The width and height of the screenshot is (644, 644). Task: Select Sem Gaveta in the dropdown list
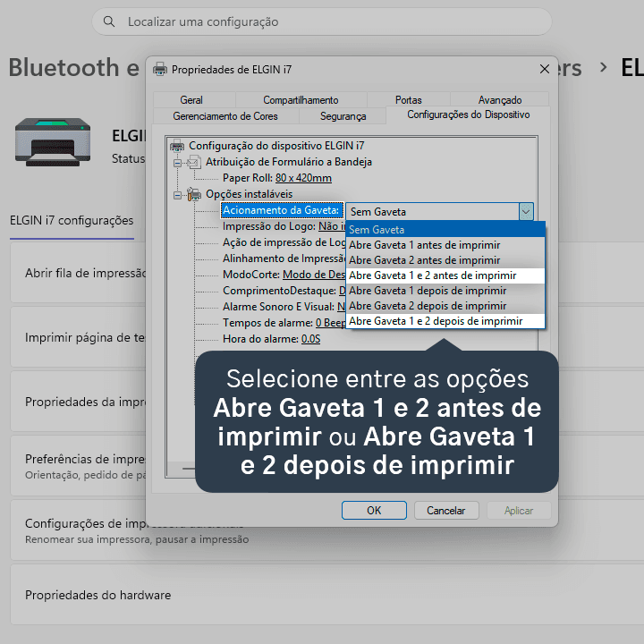[445, 230]
